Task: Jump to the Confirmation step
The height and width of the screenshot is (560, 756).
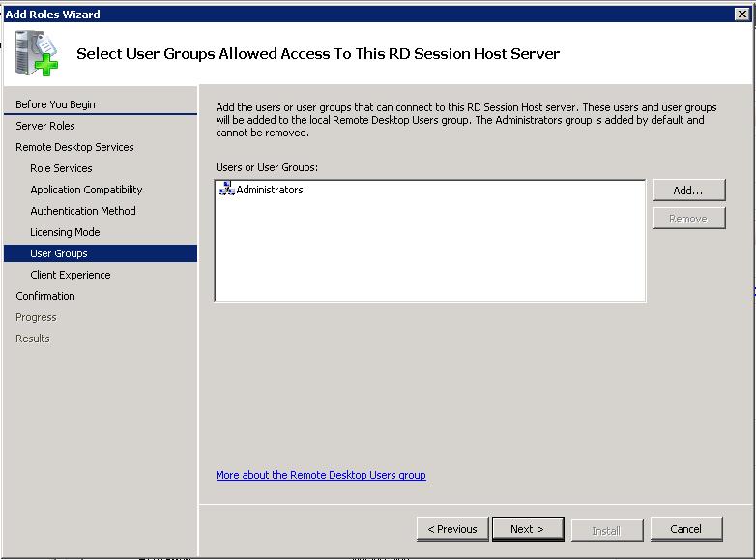Action: click(44, 296)
